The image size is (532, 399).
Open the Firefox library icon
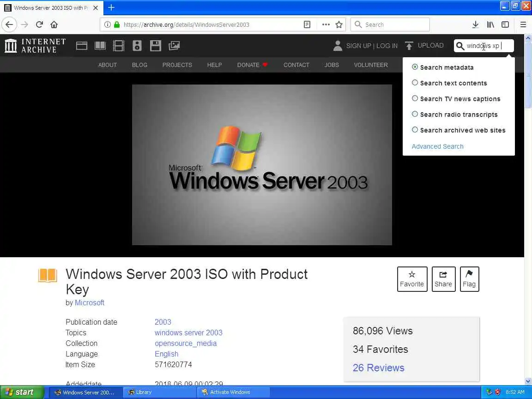pyautogui.click(x=490, y=24)
